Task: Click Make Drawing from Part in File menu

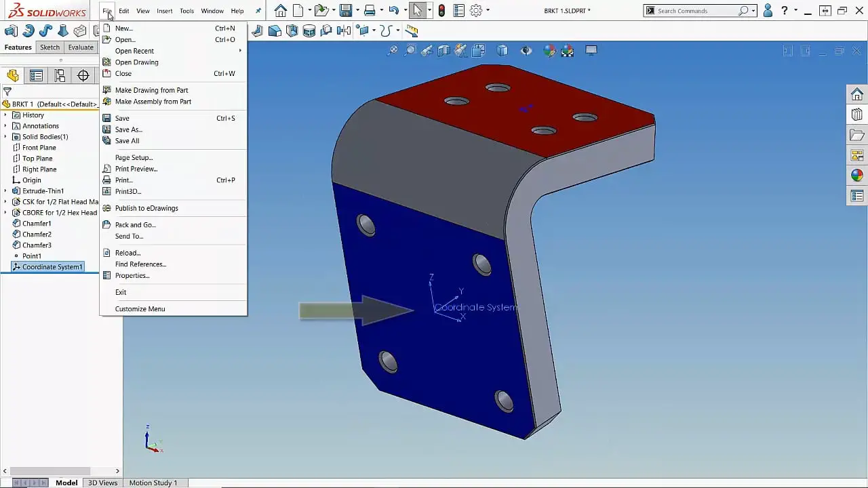Action: pos(151,89)
